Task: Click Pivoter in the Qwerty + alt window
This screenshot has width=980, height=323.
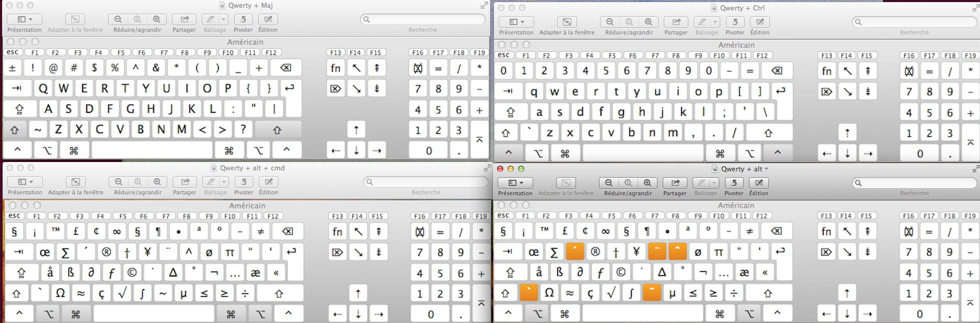Action: [x=734, y=183]
